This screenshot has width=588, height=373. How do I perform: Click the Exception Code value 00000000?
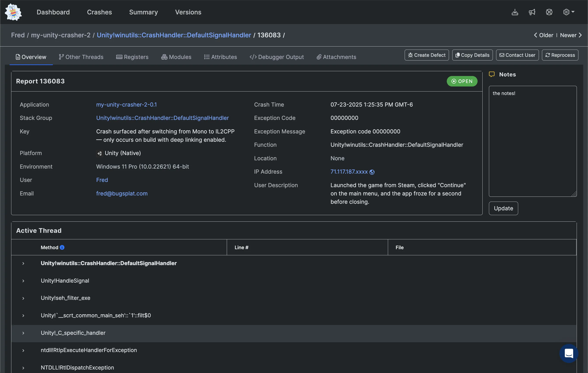[344, 118]
